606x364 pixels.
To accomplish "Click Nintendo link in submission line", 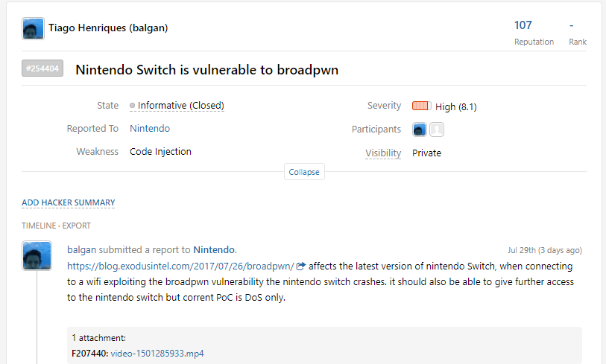I will click(x=214, y=249).
